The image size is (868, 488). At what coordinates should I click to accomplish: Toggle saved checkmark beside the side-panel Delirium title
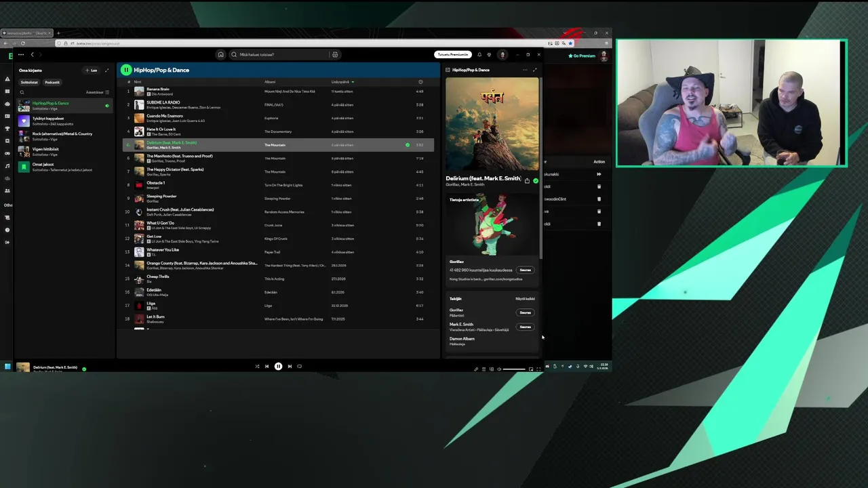536,181
